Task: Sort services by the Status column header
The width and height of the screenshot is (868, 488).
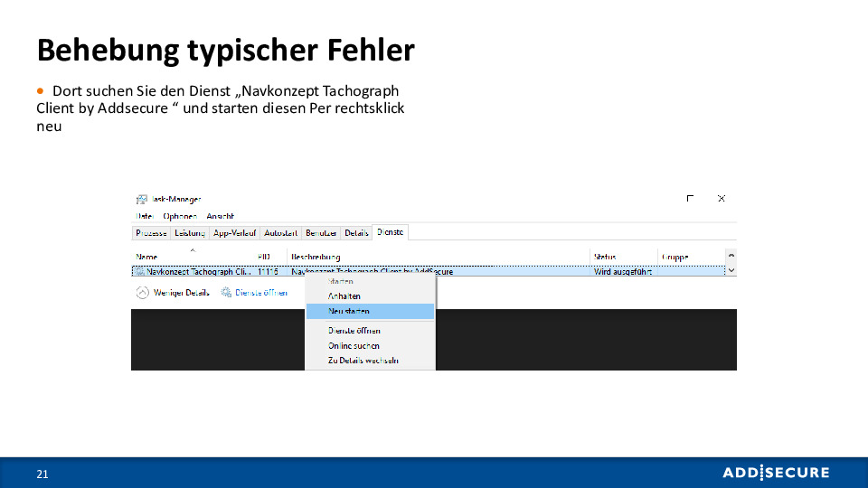Action: tap(605, 257)
